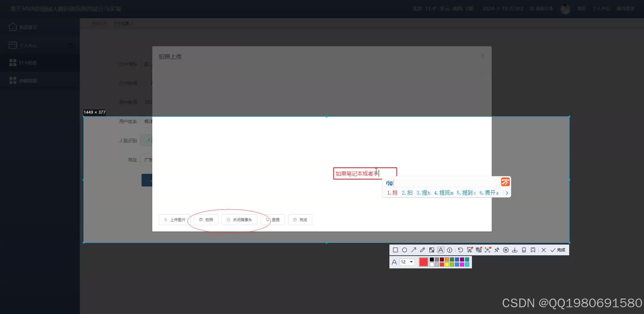Click the 完成 button in the dialog
Viewport: 644px width, 314px height.
pyautogui.click(x=300, y=220)
